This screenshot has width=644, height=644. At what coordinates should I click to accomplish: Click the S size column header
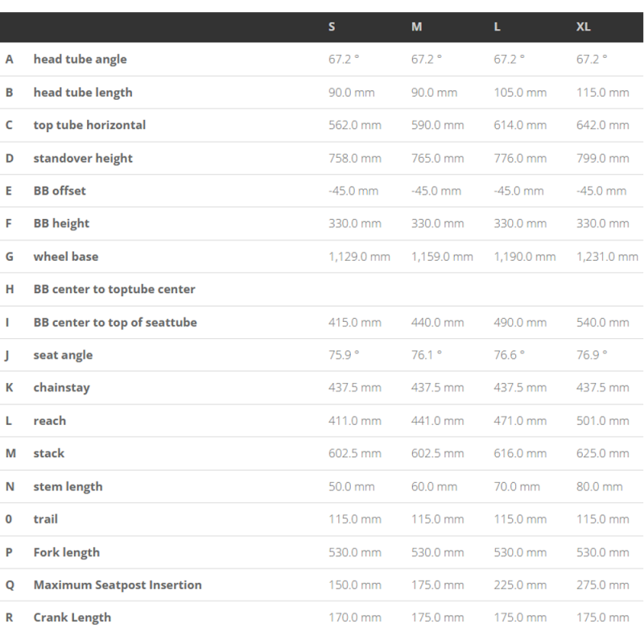[332, 27]
